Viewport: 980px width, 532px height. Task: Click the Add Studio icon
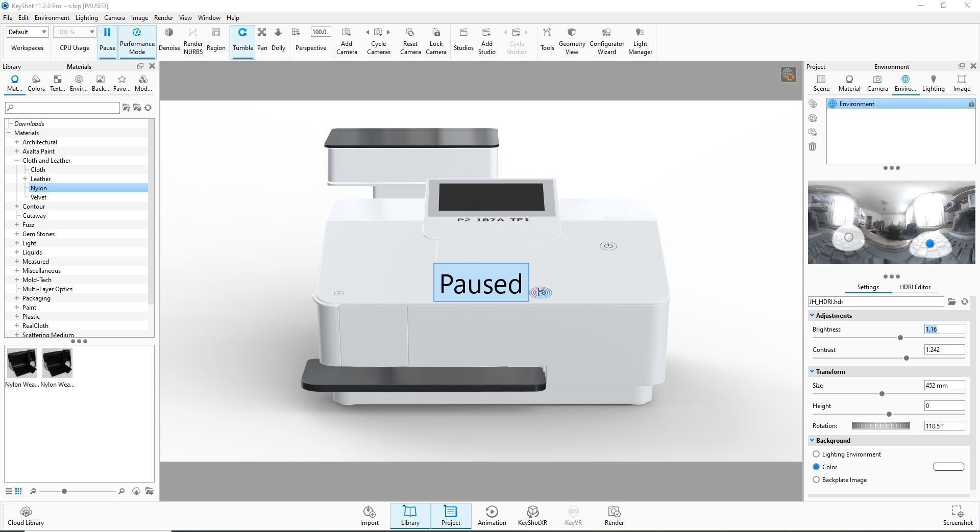(x=486, y=33)
